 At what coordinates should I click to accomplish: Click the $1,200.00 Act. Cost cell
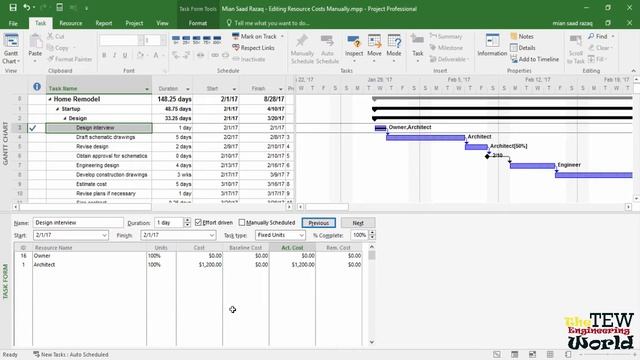coord(292,265)
